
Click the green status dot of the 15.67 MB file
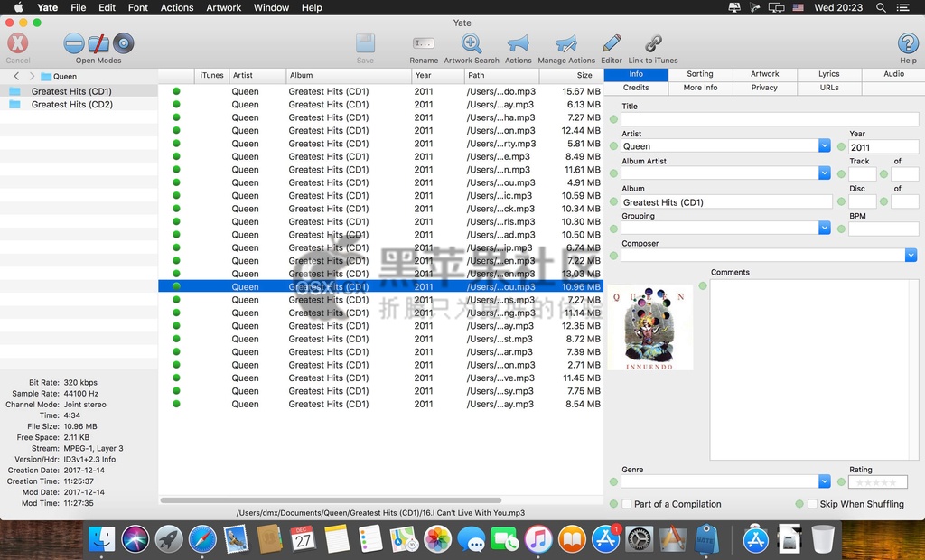point(176,91)
